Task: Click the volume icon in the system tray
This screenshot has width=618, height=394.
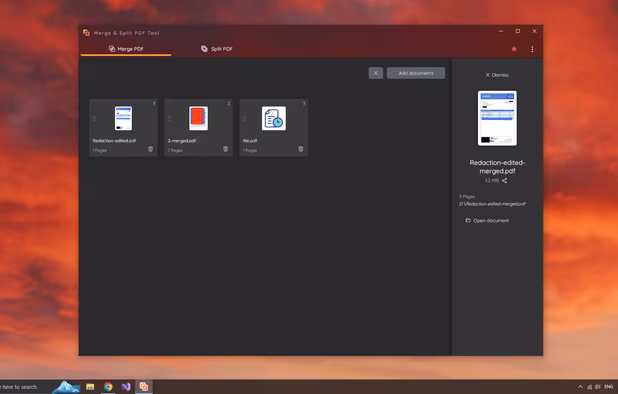Action: click(x=598, y=387)
